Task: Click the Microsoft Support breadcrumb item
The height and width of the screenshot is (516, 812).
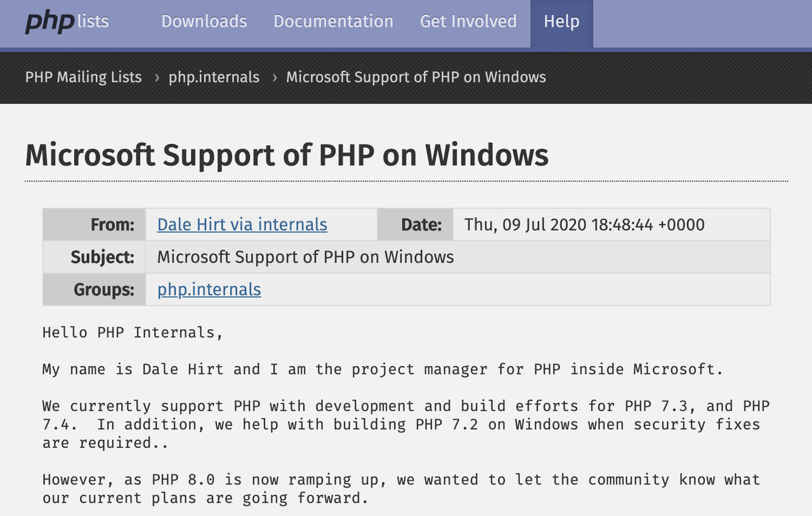Action: click(416, 77)
